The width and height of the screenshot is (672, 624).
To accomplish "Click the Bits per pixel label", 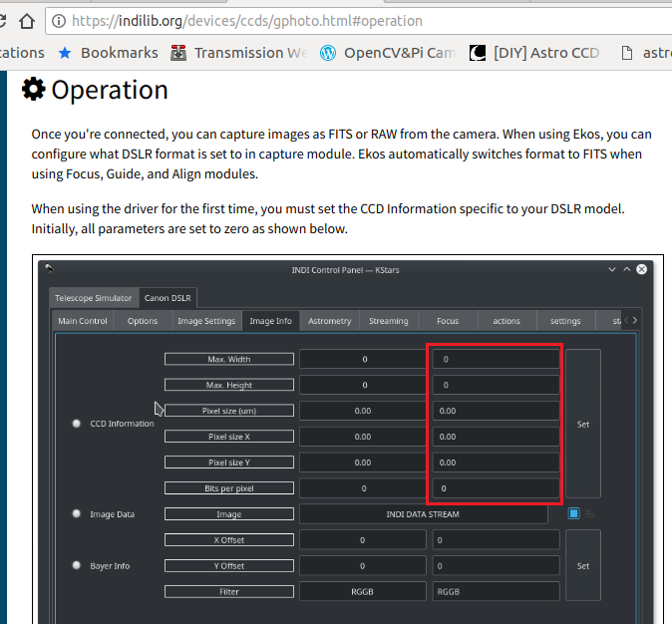I will tap(229, 488).
